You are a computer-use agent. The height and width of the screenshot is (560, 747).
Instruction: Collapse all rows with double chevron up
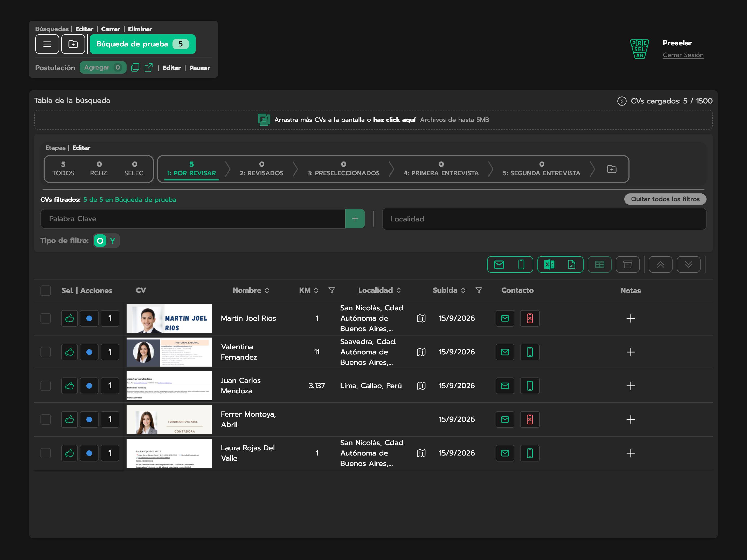point(660,264)
